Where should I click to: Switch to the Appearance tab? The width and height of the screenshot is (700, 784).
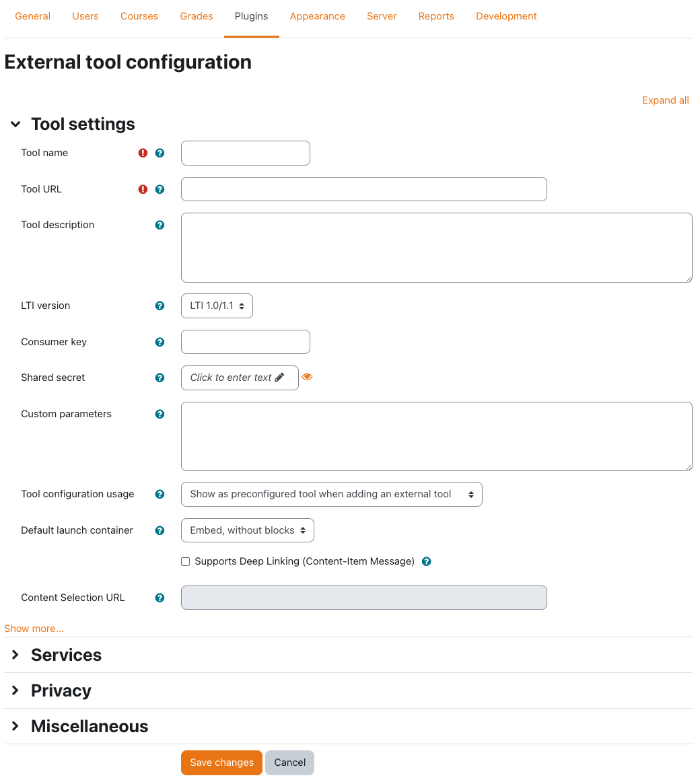317,15
